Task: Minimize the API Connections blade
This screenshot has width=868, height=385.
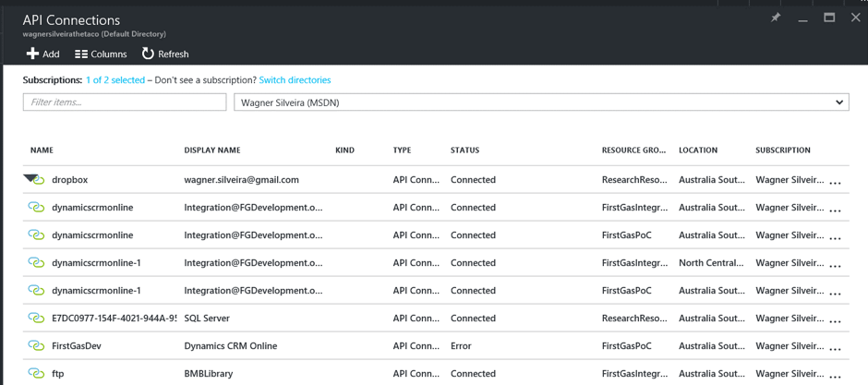Action: click(802, 19)
